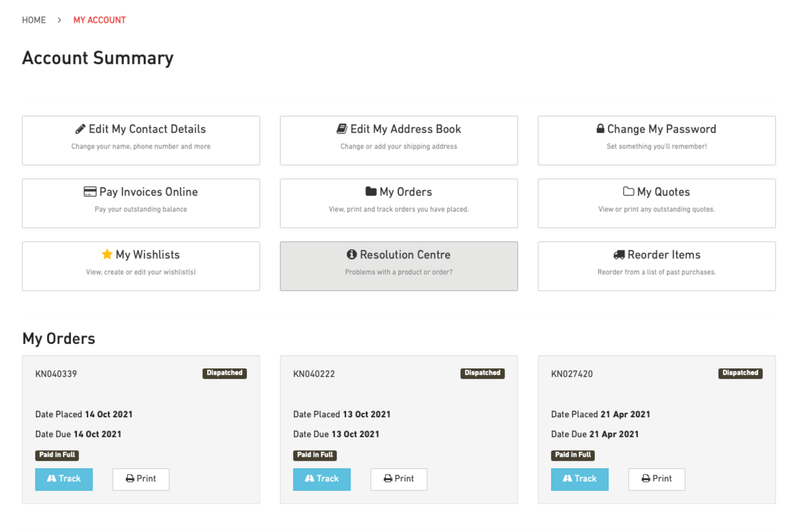Click the truck icon beside Reorder Items
Viewport: 798px width, 532px height.
[619, 255]
